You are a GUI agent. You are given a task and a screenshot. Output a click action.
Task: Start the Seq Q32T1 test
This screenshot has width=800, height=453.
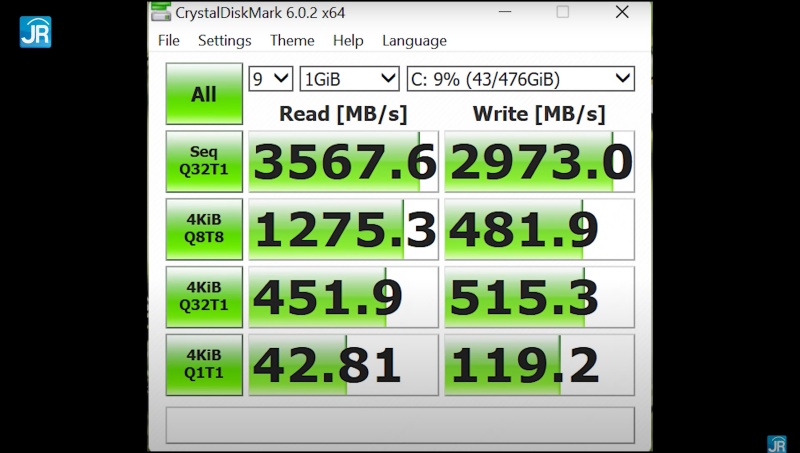(204, 161)
